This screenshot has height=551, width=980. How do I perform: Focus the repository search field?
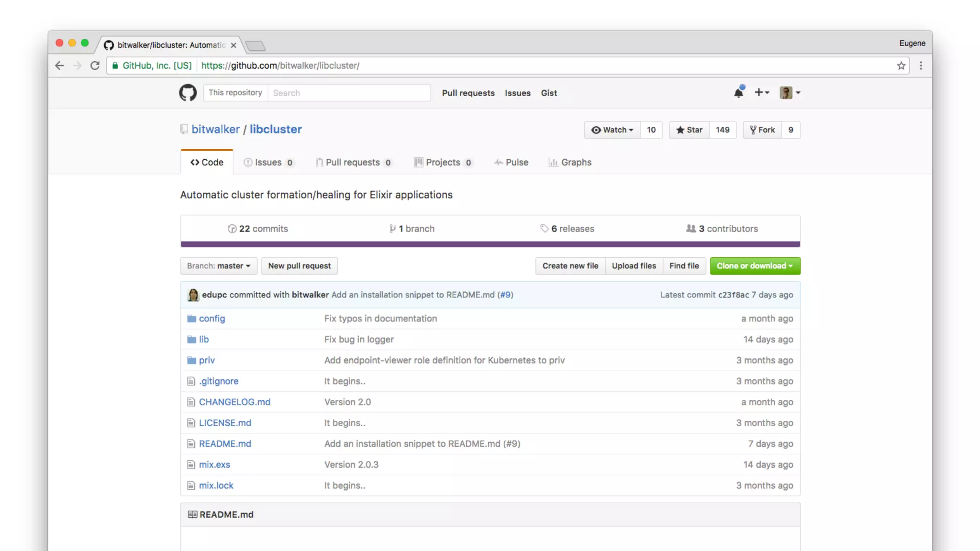(348, 93)
